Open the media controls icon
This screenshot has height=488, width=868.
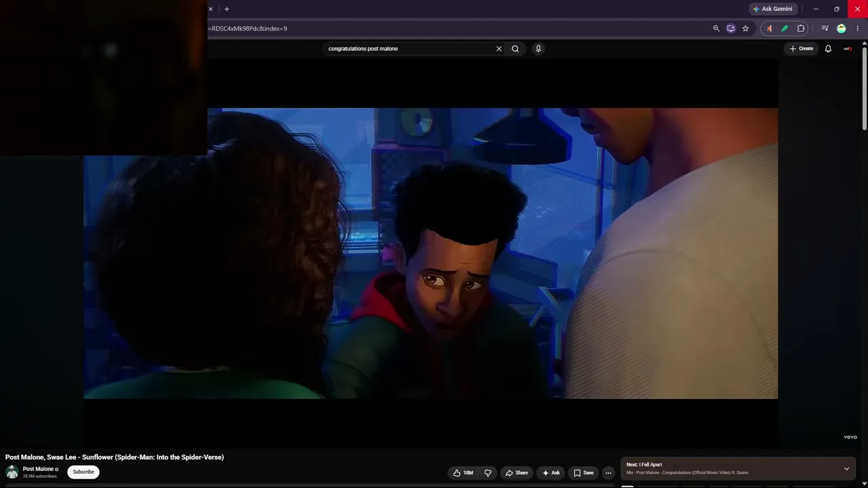(825, 28)
